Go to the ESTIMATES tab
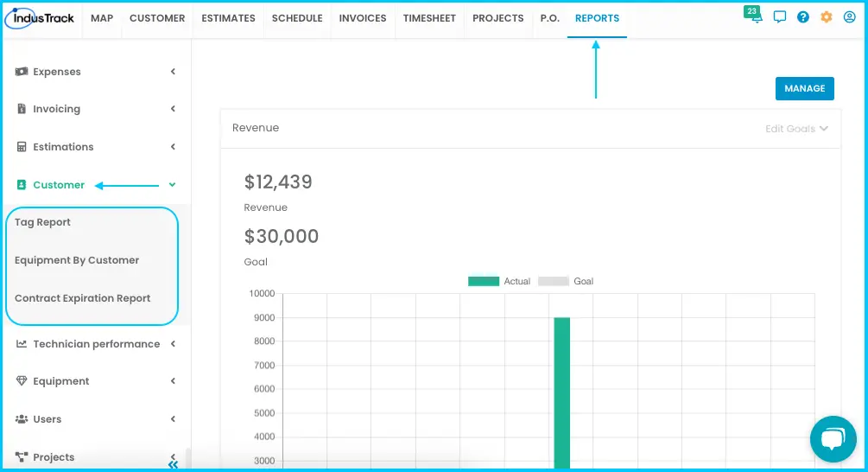Image resolution: width=868 pixels, height=472 pixels. [x=228, y=18]
